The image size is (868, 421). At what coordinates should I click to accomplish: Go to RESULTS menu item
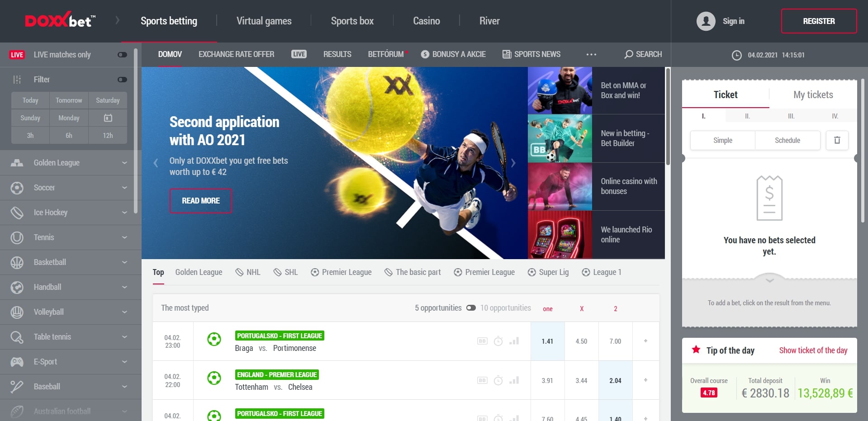point(337,54)
